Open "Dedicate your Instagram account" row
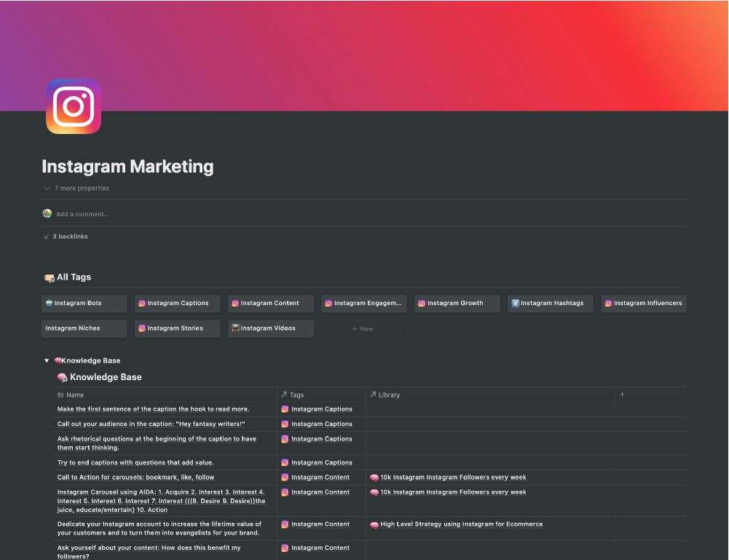This screenshot has height=560, width=729. point(159,529)
